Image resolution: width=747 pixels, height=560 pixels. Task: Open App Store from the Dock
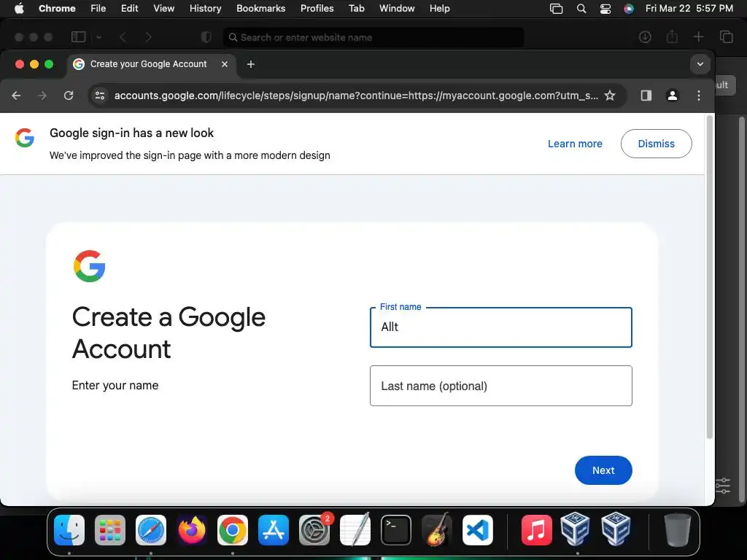point(274,530)
